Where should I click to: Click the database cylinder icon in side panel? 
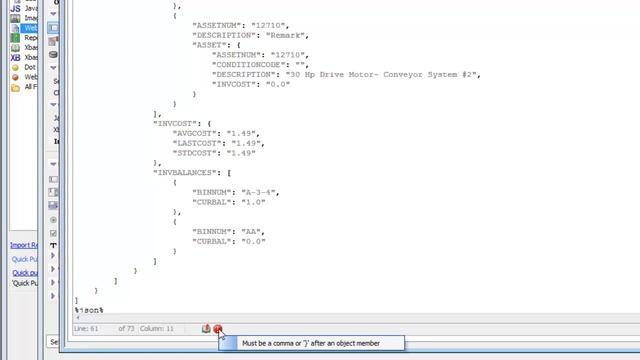click(53, 54)
